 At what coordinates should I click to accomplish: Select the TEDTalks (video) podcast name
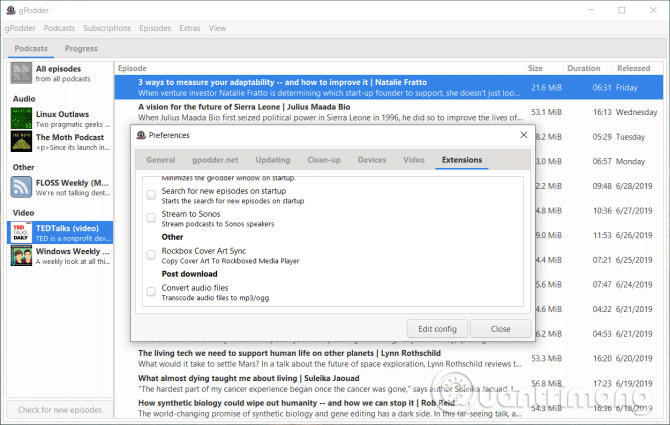[67, 229]
